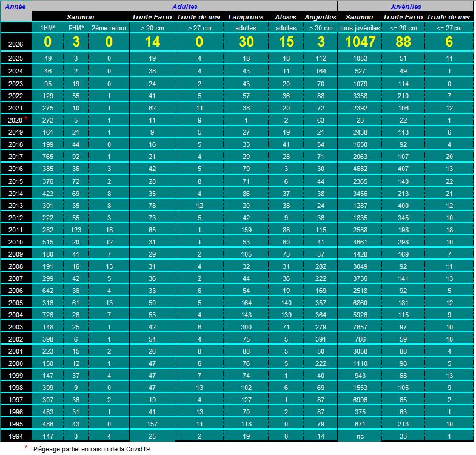Select the 2020 row label with asterisk
Image resolution: width=476 pixels, height=455 pixels.
(x=16, y=120)
